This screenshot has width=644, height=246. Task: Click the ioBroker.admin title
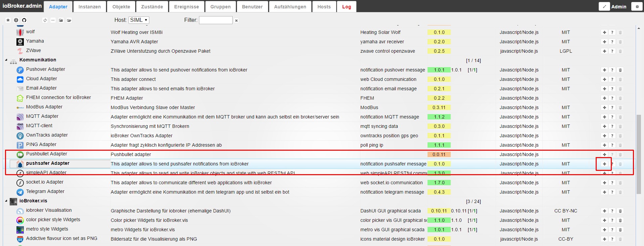point(22,6)
